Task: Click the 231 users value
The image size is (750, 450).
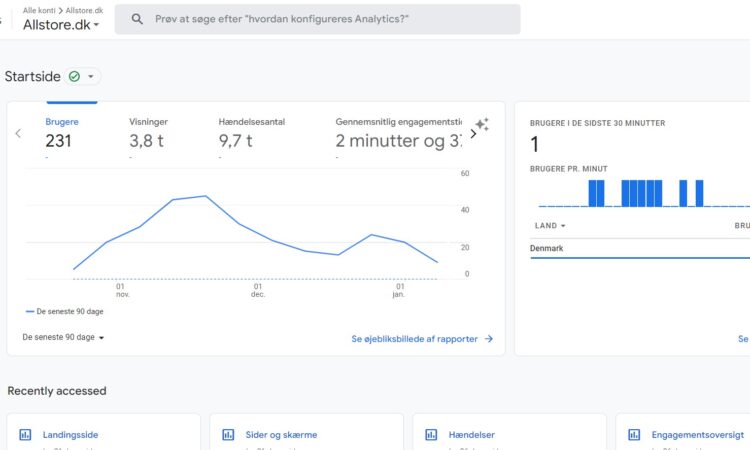Action: pyautogui.click(x=58, y=141)
